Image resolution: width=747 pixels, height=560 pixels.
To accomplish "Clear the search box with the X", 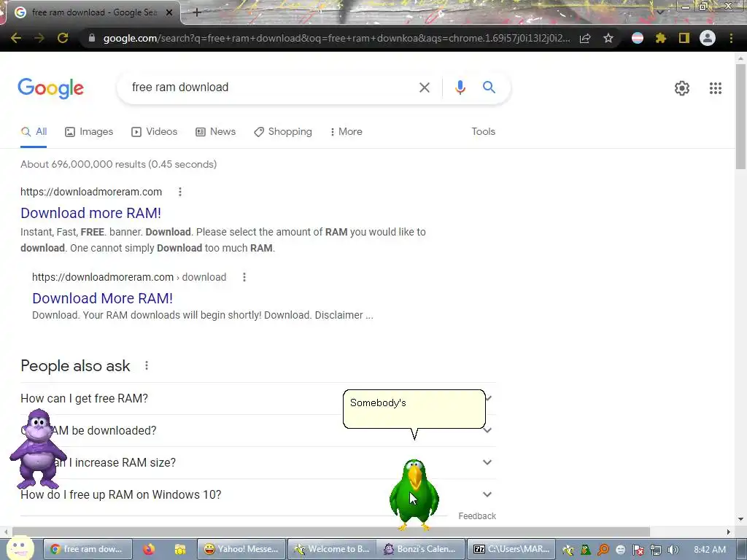I will pyautogui.click(x=424, y=87).
